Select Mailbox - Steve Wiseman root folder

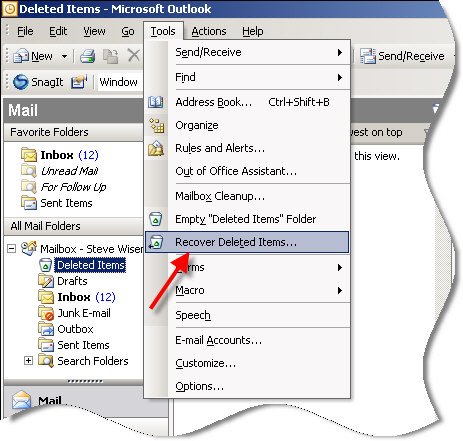click(x=82, y=249)
